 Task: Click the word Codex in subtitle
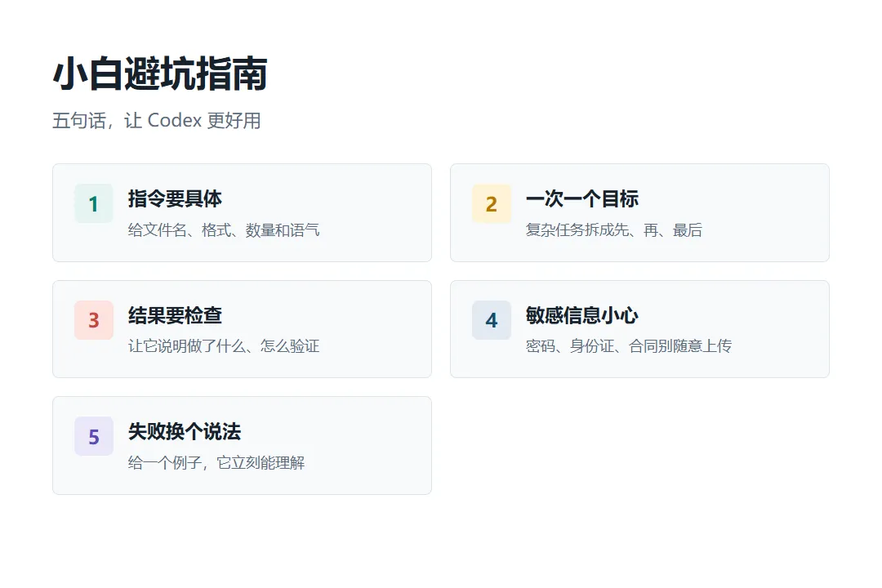(175, 120)
